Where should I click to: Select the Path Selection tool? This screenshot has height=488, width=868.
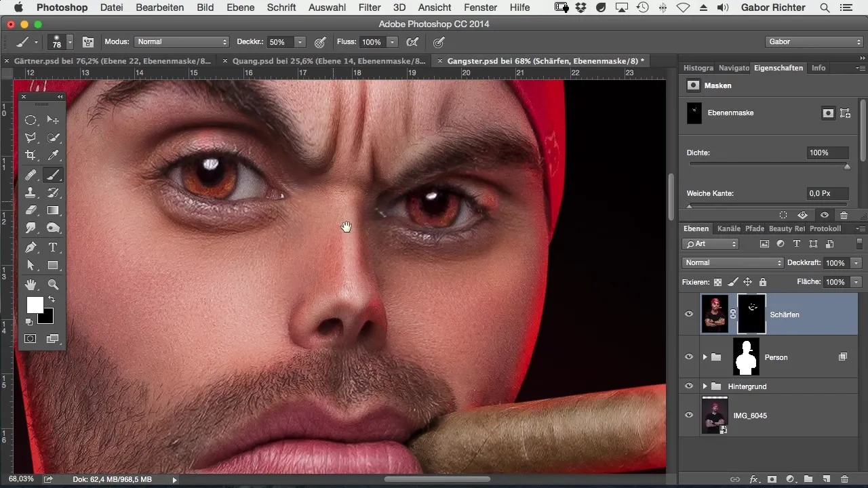tap(31, 266)
